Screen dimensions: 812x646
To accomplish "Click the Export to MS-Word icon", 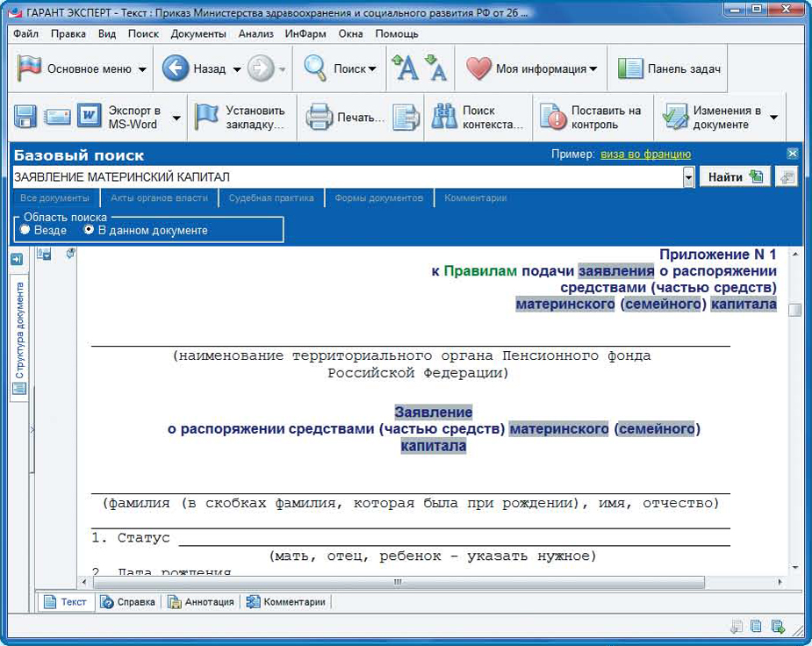I will tap(90, 117).
